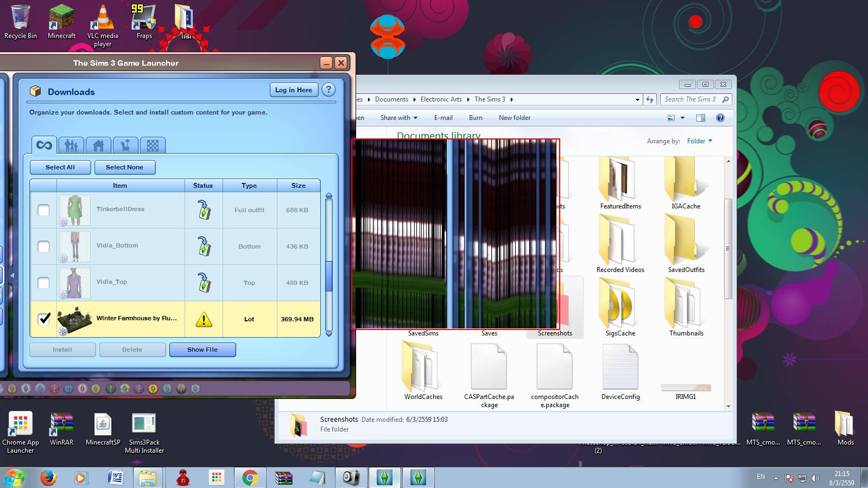The height and width of the screenshot is (488, 868).
Task: Tick the Vidia_Bottom checkbox
Action: (x=43, y=246)
